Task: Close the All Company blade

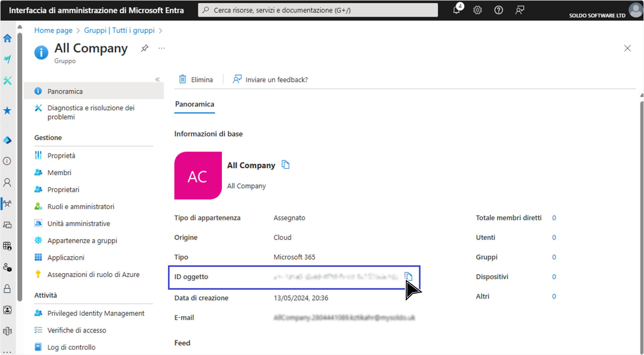Action: (x=627, y=48)
